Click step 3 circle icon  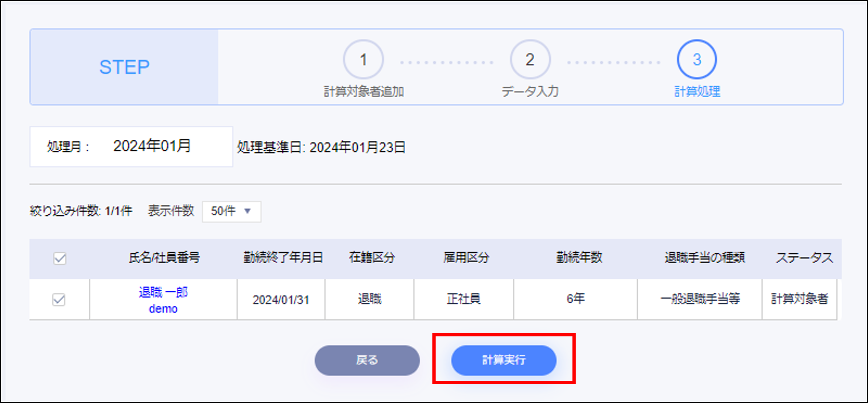click(x=696, y=60)
